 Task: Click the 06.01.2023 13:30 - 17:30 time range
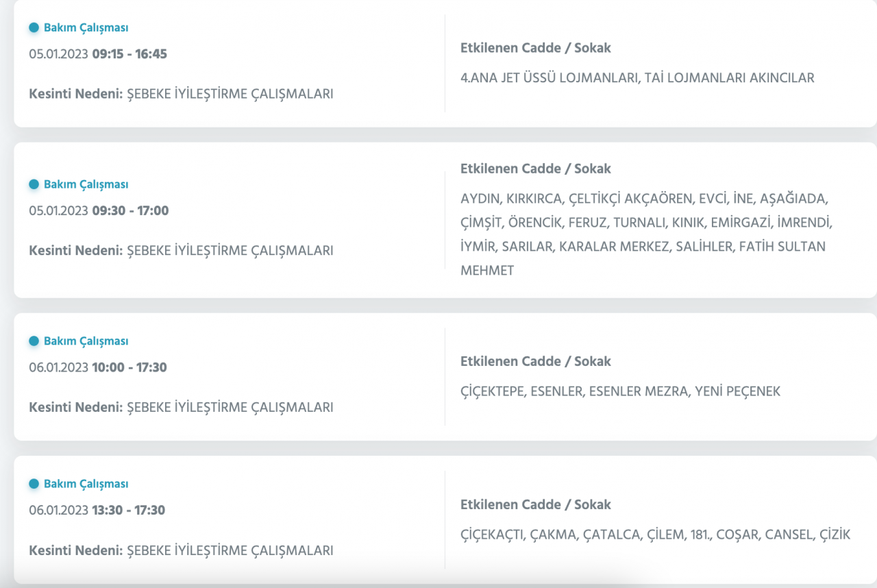97,511
